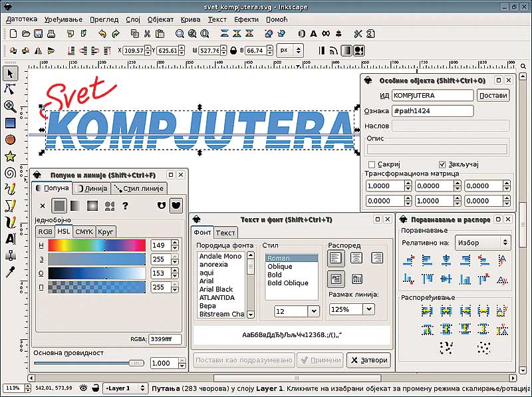Click the Основна провидност opacity slider
532x397 pixels.
tap(89, 363)
